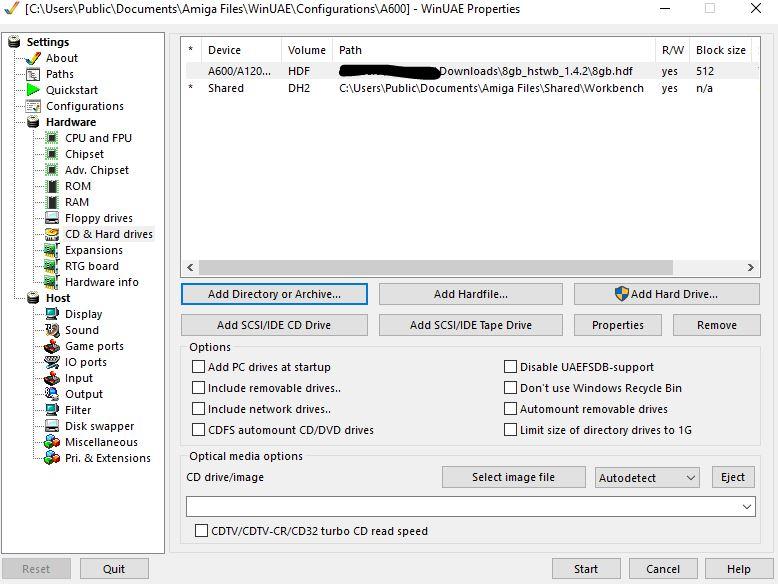Click Add SCSI/IDE Tape Drive
This screenshot has width=778, height=584.
tap(471, 325)
